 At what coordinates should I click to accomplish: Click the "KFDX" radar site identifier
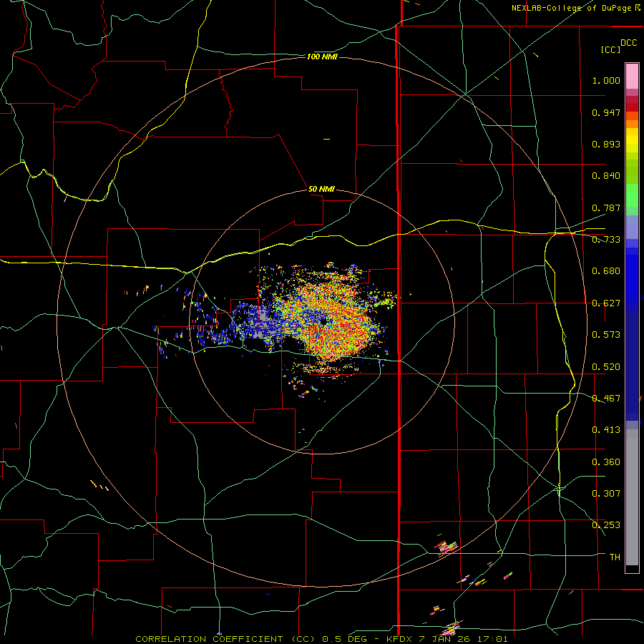point(400,639)
